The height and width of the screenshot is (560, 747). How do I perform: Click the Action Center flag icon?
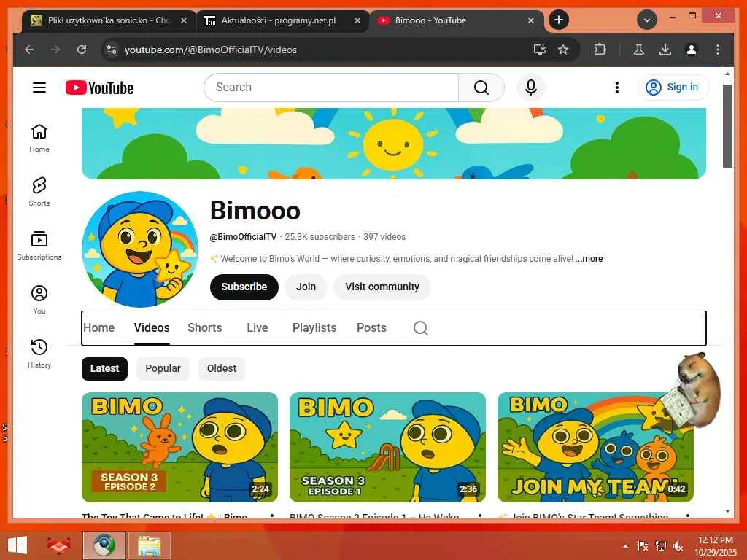coord(643,545)
